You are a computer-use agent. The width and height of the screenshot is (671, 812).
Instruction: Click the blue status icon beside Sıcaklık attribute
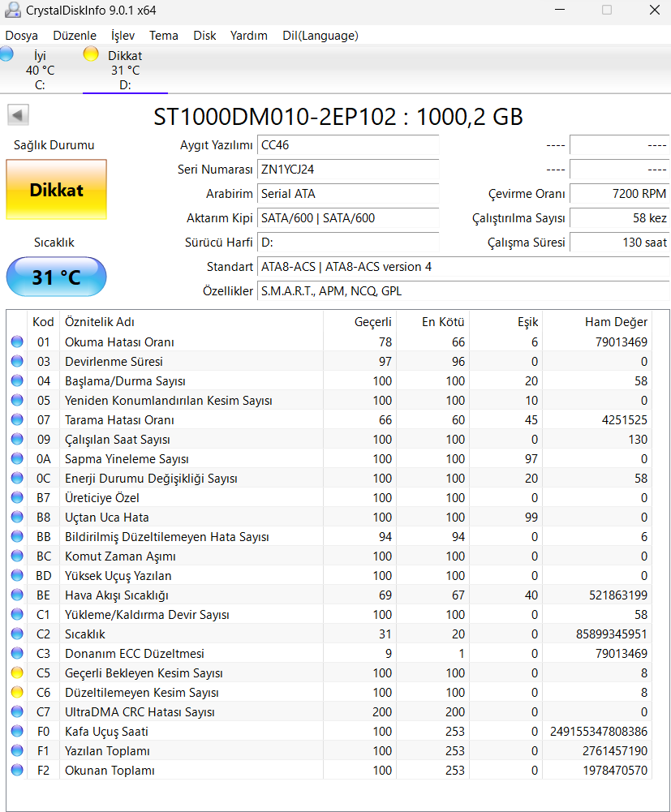tap(17, 634)
